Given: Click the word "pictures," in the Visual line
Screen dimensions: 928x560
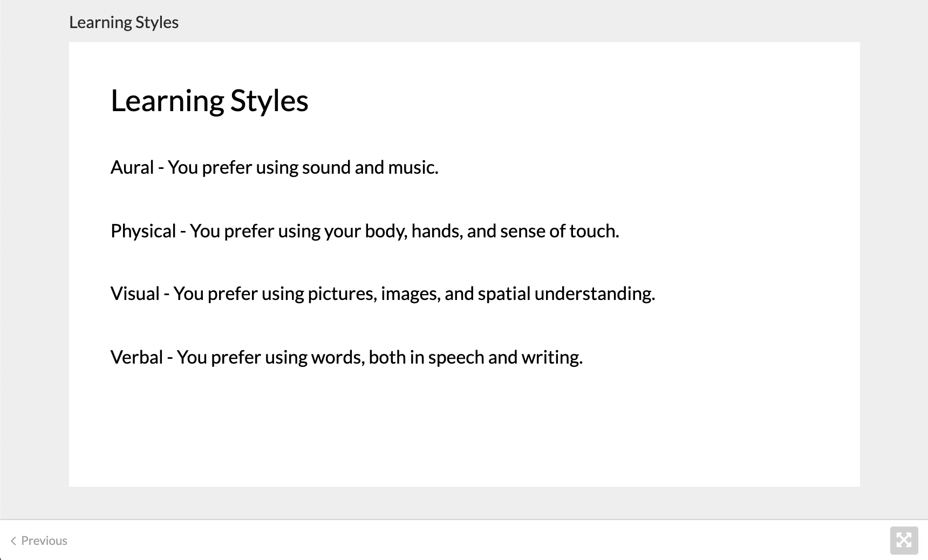Looking at the screenshot, I should pos(342,293).
